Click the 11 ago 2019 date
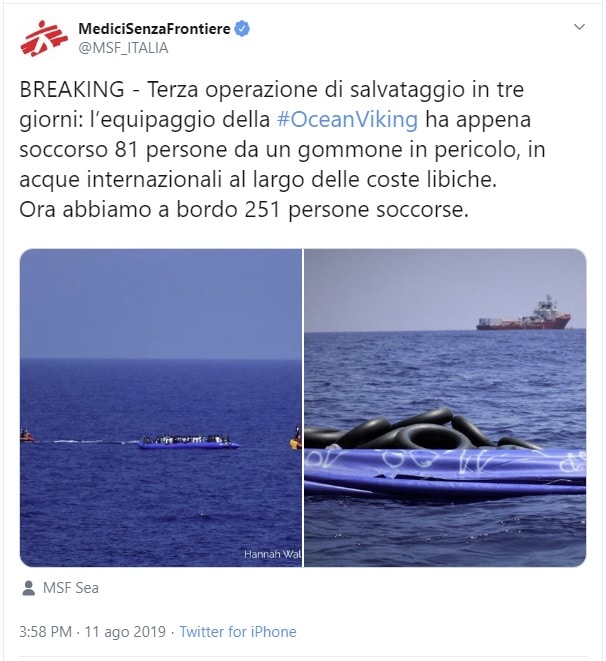The image size is (606, 661). pos(125,632)
